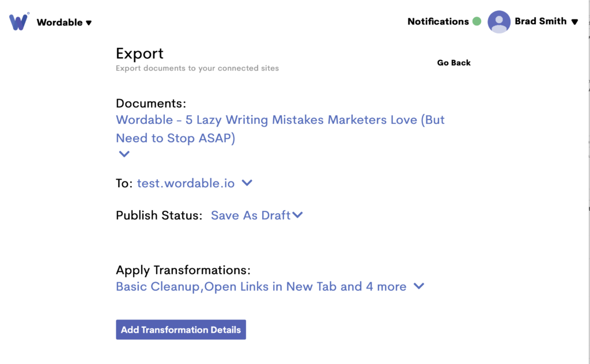This screenshot has width=590, height=364.
Task: Click Brad Smith's name in the header
Action: point(542,21)
